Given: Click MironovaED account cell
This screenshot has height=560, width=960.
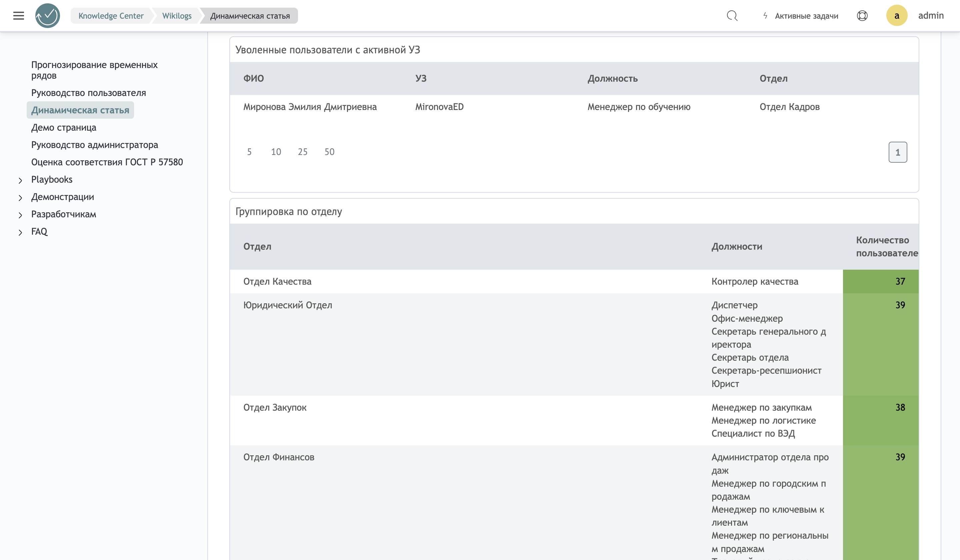Looking at the screenshot, I should pos(439,107).
